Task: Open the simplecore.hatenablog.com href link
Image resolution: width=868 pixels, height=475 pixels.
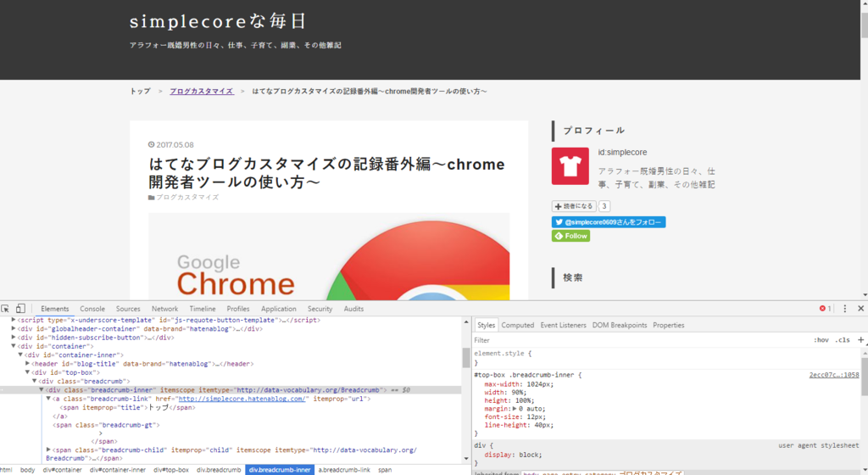Action: point(242,399)
